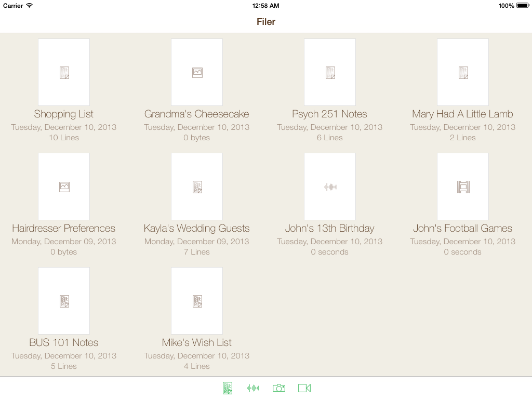This screenshot has width=532, height=399.
Task: Tap the video camera icon in toolbar
Action: [x=304, y=388]
